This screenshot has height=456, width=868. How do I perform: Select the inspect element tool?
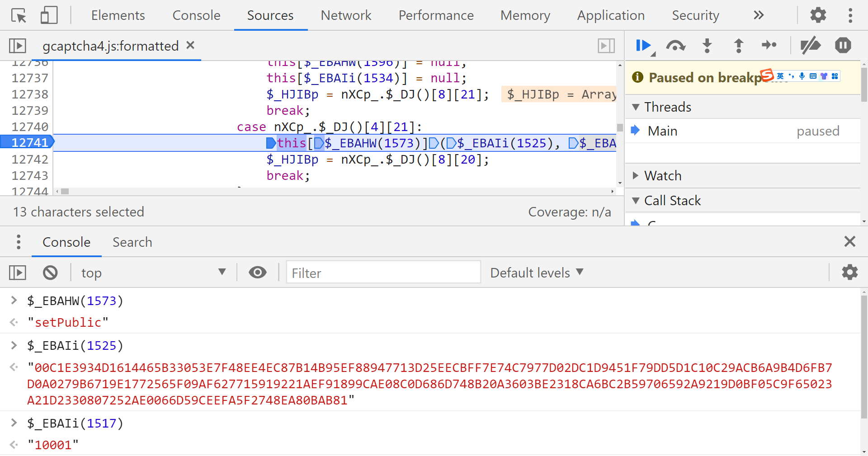click(x=19, y=16)
